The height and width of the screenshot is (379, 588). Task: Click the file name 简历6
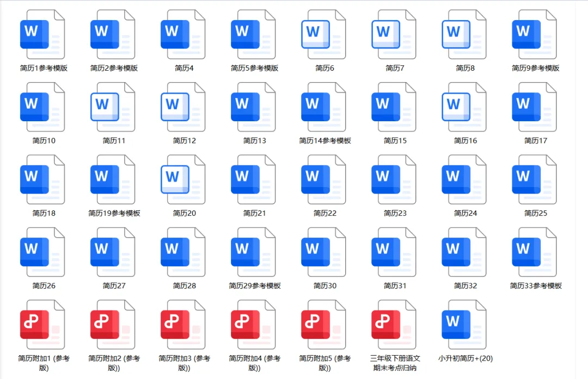click(324, 68)
